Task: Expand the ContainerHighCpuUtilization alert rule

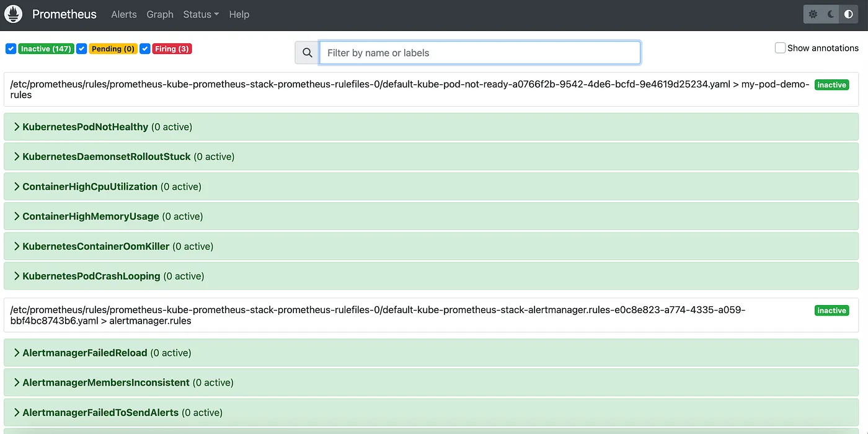Action: click(x=431, y=187)
